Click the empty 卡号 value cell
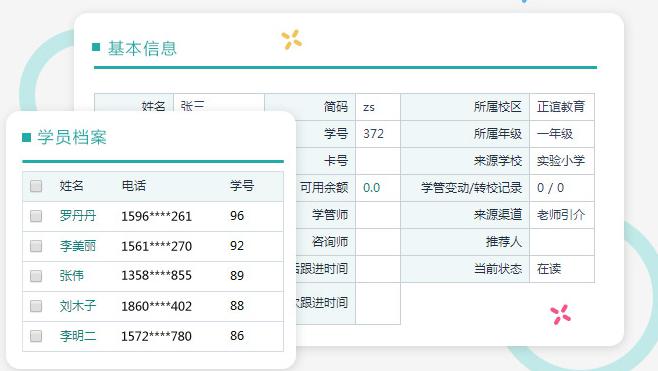This screenshot has width=658, height=371. tap(378, 161)
